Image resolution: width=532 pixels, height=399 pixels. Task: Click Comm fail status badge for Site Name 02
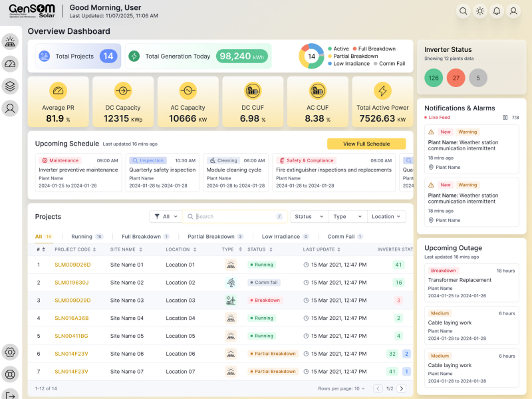pyautogui.click(x=264, y=282)
